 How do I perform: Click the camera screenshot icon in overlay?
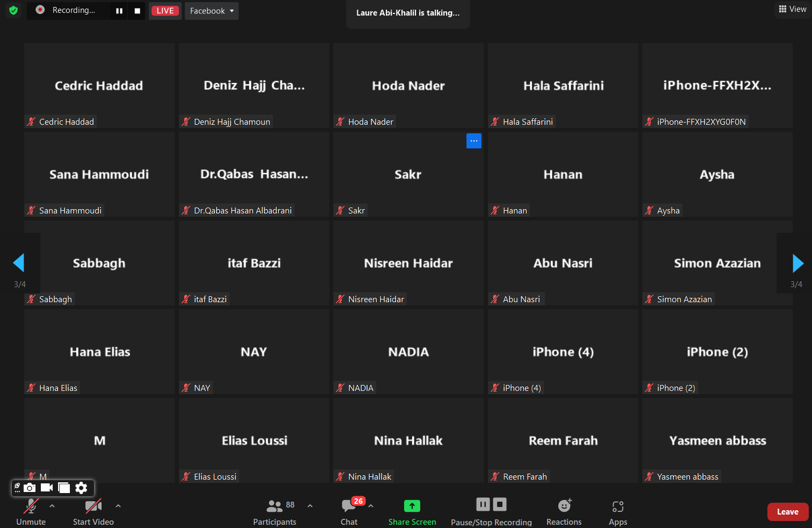coord(30,488)
